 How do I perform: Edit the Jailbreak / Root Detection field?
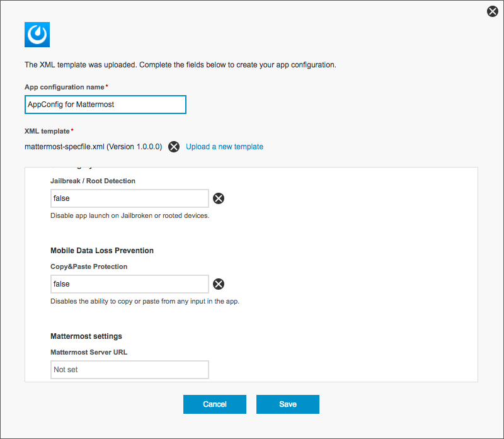[130, 198]
